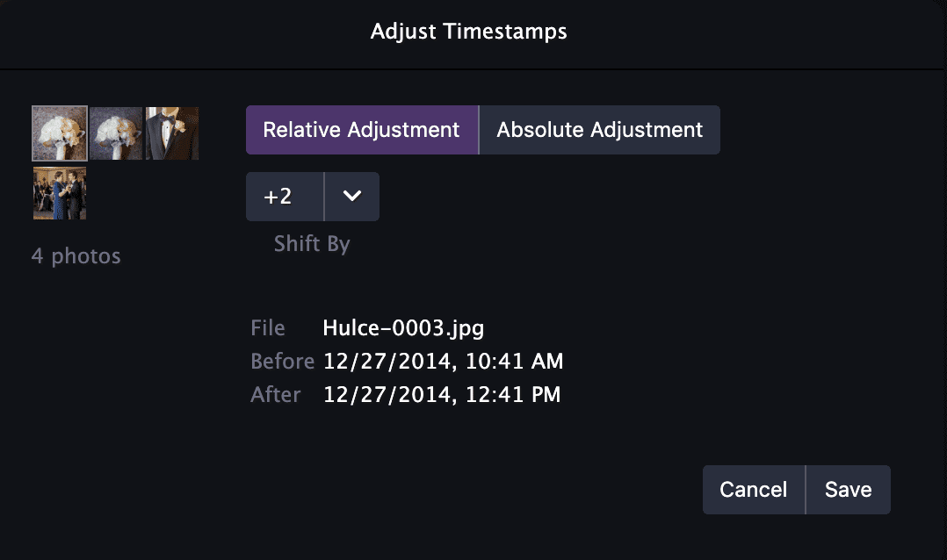The height and width of the screenshot is (560, 947).
Task: Click the Shift By label
Action: coord(311,244)
